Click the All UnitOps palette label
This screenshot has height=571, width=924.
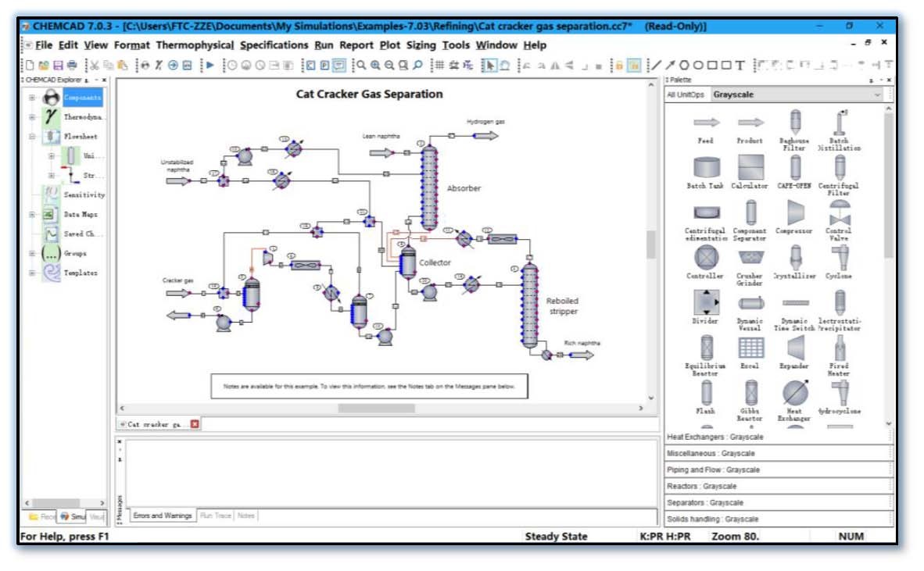[686, 95]
